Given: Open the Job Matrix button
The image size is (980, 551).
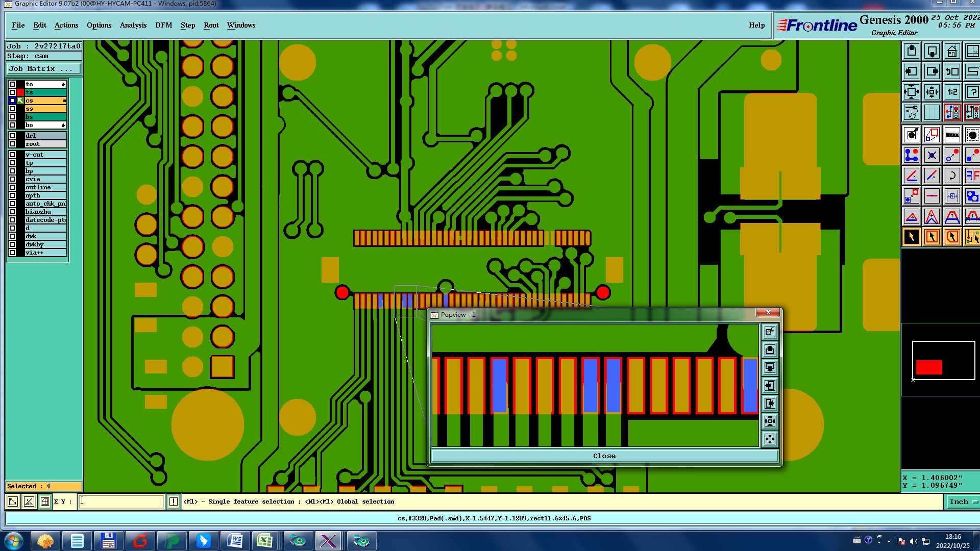Looking at the screenshot, I should pyautogui.click(x=43, y=68).
